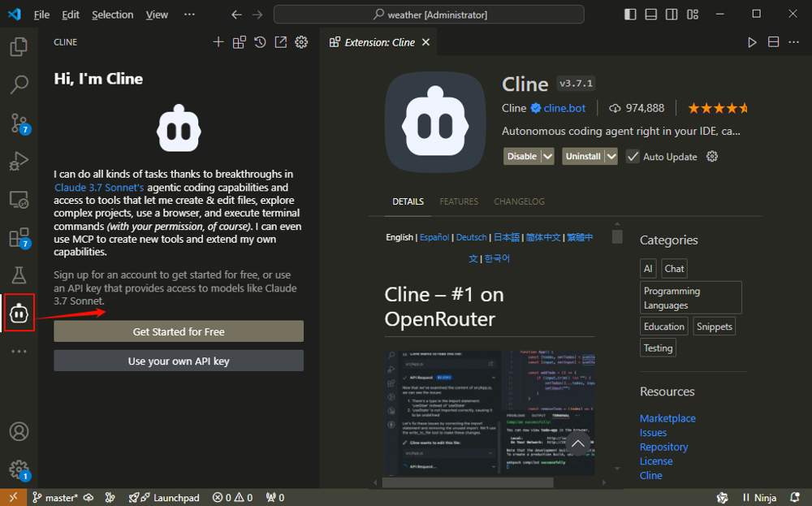Image resolution: width=812 pixels, height=506 pixels.
Task: Click the Get Started for Free button
Action: (x=179, y=331)
